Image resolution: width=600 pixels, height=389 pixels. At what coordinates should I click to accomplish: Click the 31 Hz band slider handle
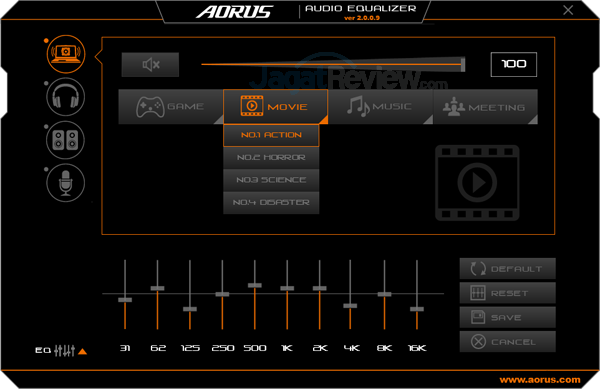pyautogui.click(x=125, y=300)
